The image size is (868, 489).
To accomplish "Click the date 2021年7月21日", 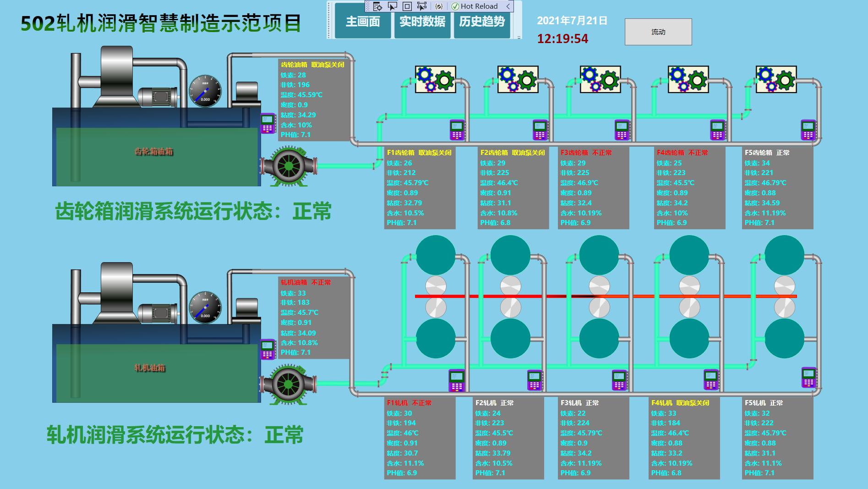I will point(572,21).
